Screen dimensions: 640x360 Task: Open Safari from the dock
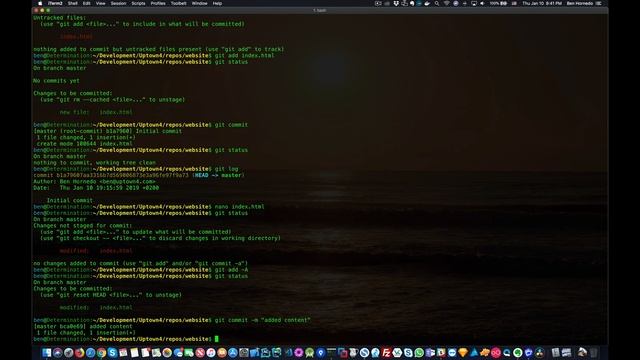tap(90, 353)
